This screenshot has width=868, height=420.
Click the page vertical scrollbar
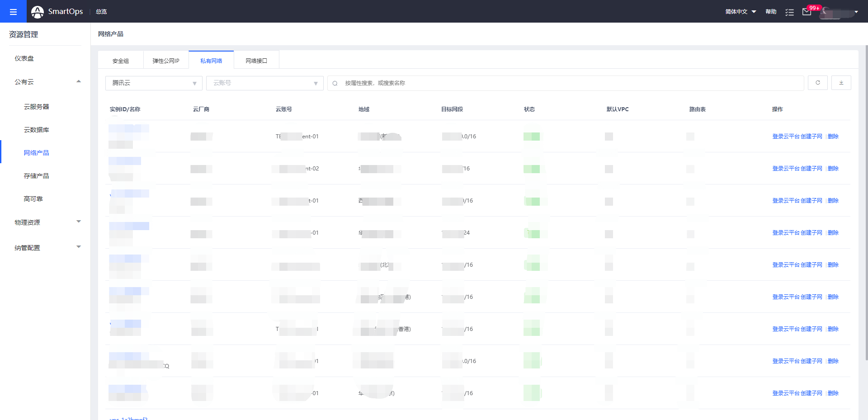point(866,203)
